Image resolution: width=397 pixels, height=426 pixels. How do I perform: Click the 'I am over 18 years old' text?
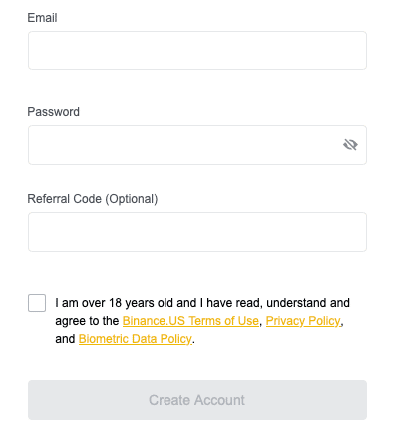(114, 303)
